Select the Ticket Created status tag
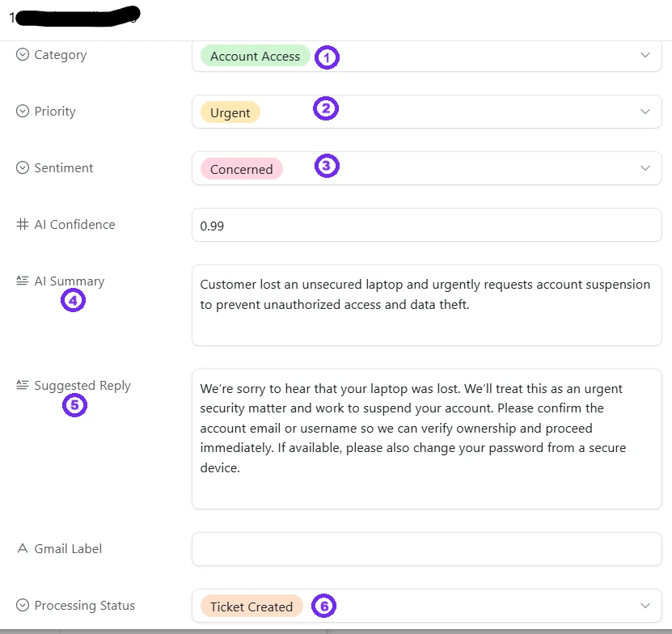Image resolution: width=672 pixels, height=634 pixels. 251,607
